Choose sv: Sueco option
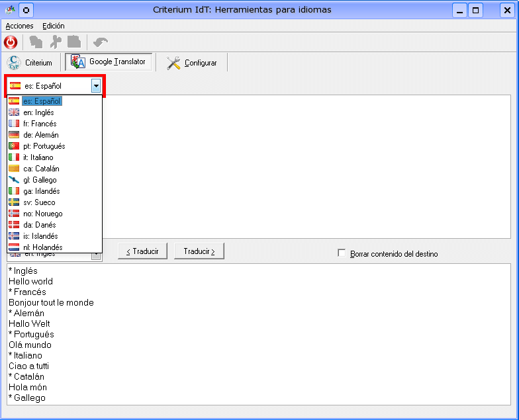Image resolution: width=519 pixels, height=420 pixels. 54,202
